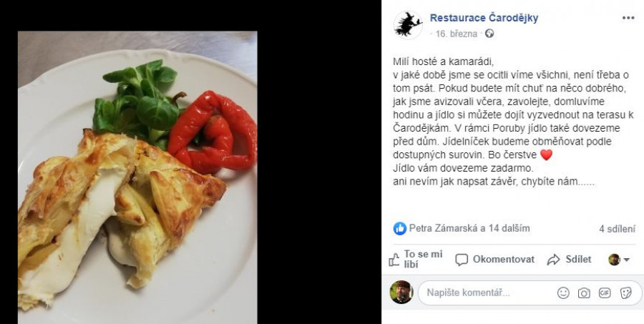644x324 pixels.
Task: Attach a photo with camera icon
Action: [584, 293]
